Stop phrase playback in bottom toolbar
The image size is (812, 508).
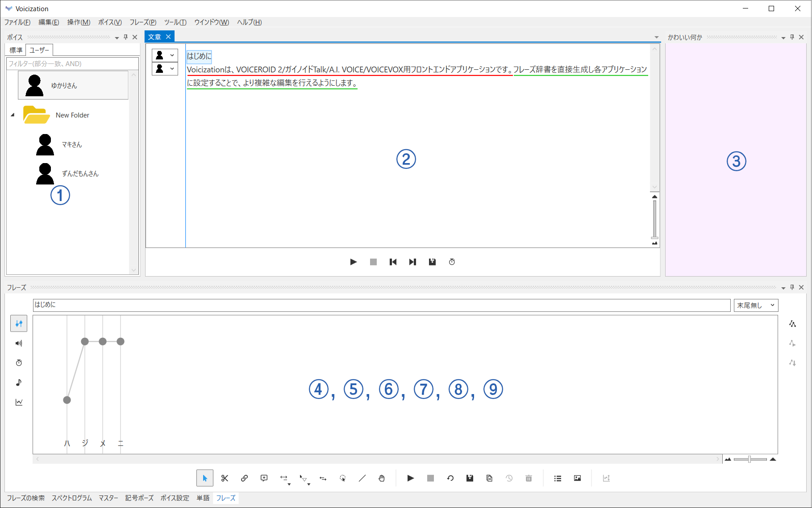pyautogui.click(x=430, y=478)
